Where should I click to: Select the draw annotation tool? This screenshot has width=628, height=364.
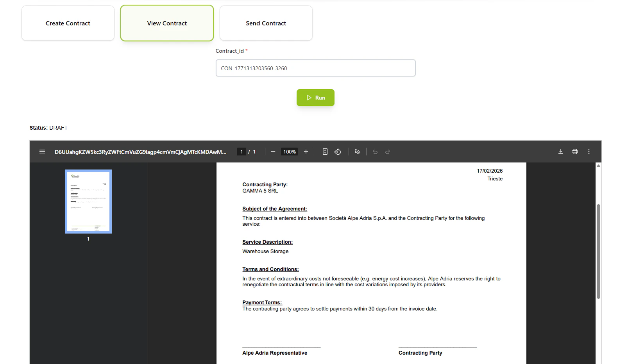coord(357,152)
